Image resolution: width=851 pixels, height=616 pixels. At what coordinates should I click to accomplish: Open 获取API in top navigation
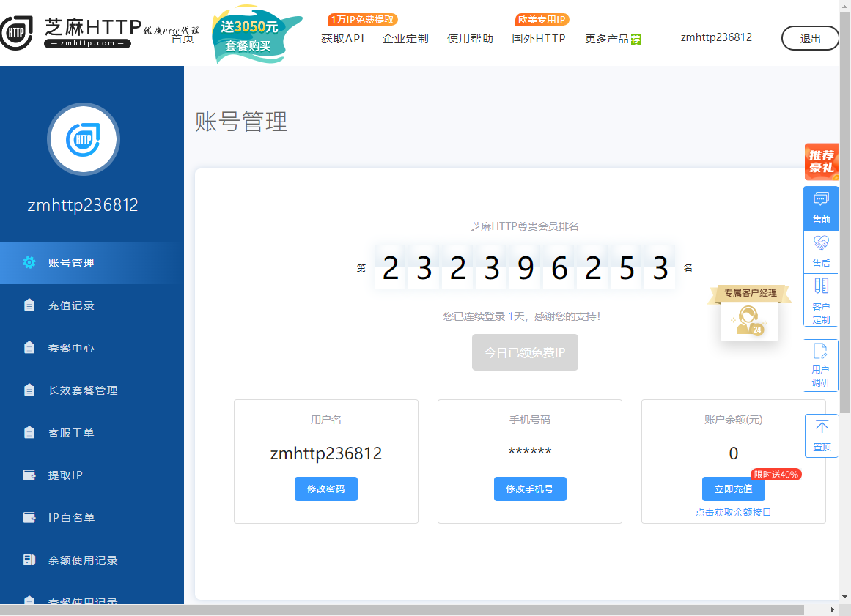pyautogui.click(x=342, y=39)
